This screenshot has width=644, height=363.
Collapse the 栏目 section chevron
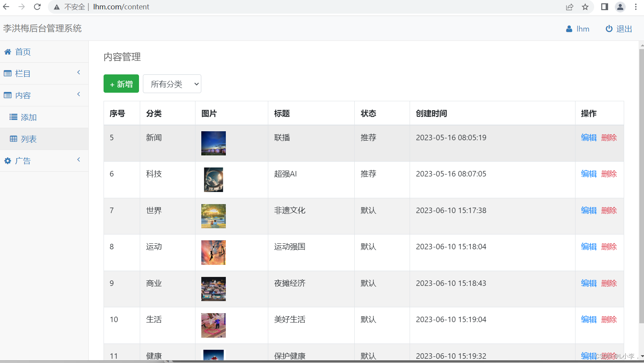78,72
